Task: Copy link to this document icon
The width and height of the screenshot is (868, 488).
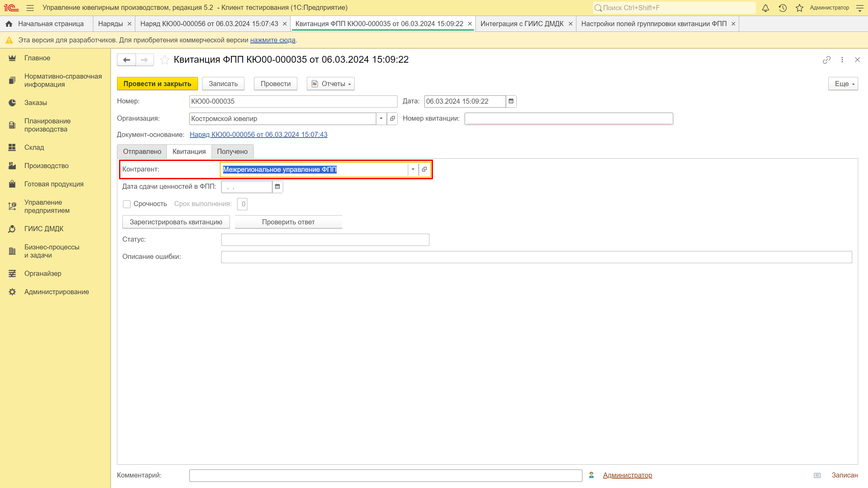Action: click(827, 60)
